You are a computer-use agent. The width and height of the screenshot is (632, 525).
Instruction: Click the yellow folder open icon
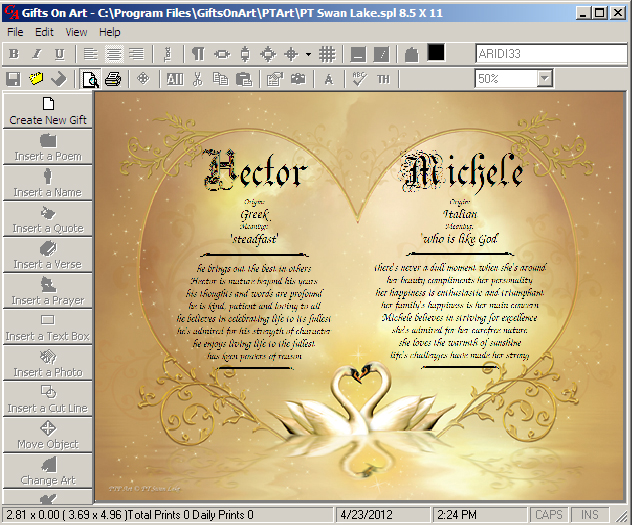(x=36, y=79)
